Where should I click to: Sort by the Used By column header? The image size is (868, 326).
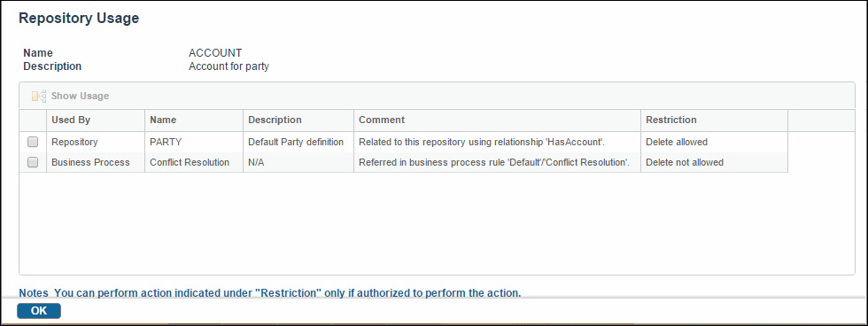click(96, 120)
